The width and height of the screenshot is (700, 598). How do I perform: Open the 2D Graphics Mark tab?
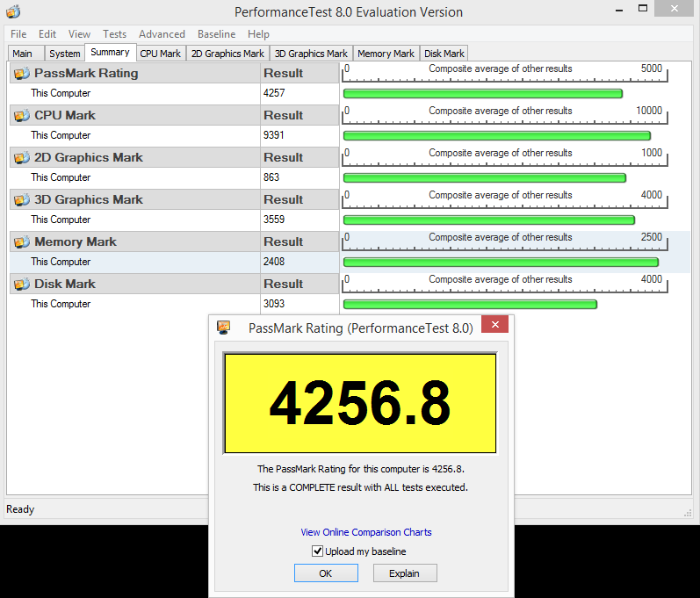tap(227, 54)
